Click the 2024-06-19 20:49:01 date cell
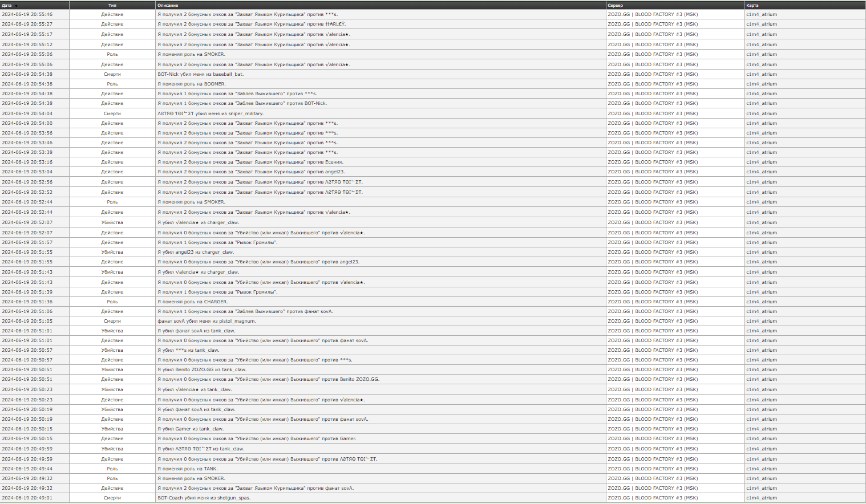Screen dimensions: 866x504 [x=27, y=498]
